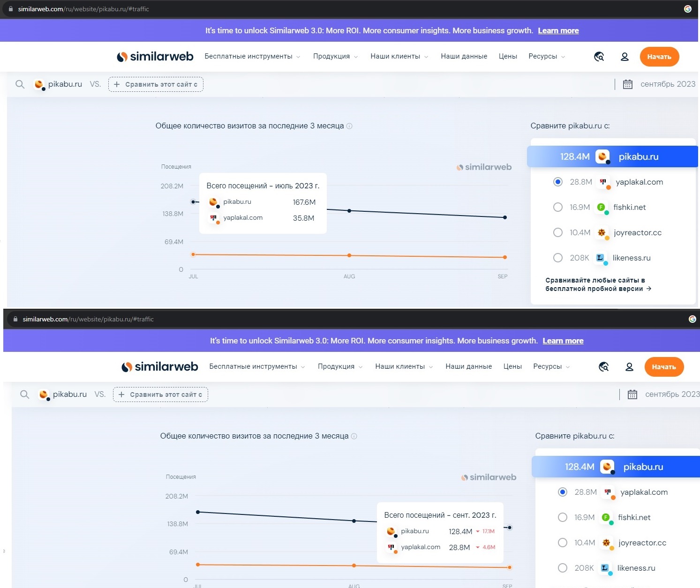Expand the Ресурсы menu in the upper capture
The height and width of the screenshot is (588, 700).
(547, 56)
